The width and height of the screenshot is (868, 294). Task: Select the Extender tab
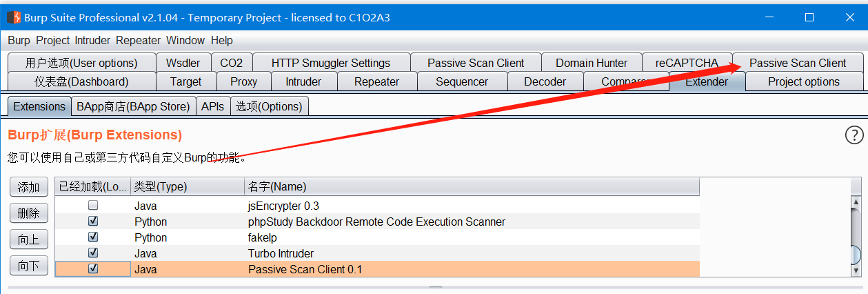[707, 81]
